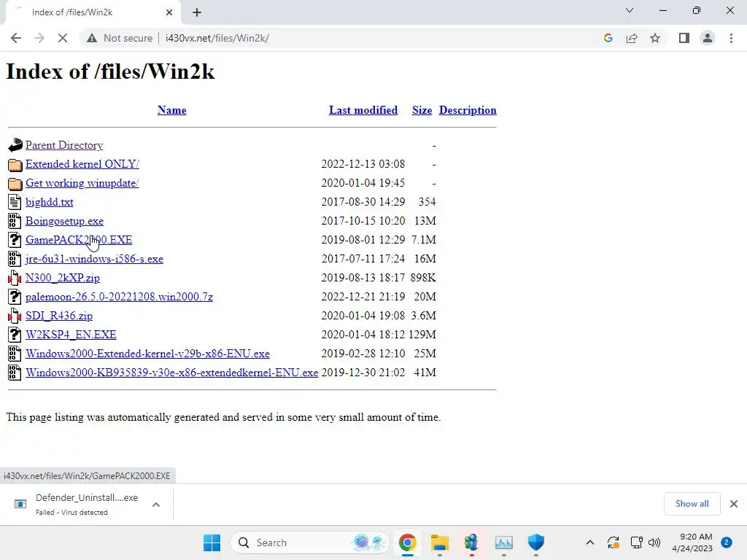The height and width of the screenshot is (560, 747).
Task: Download jre-6u31-windows-i586-s.exe
Action: point(94,259)
